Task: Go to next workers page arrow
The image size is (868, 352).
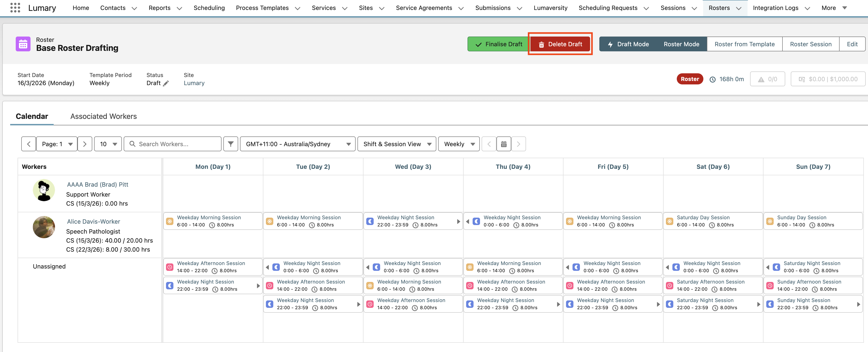Action: pyautogui.click(x=85, y=144)
